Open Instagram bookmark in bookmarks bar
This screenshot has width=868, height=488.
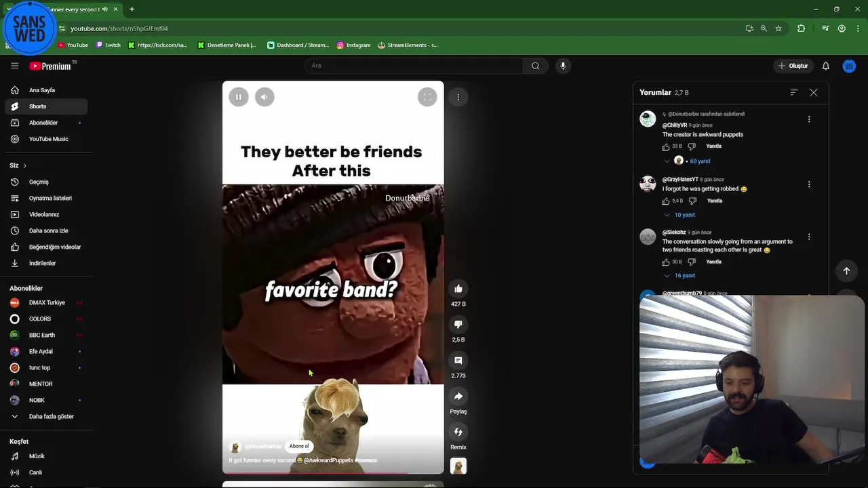click(x=353, y=45)
